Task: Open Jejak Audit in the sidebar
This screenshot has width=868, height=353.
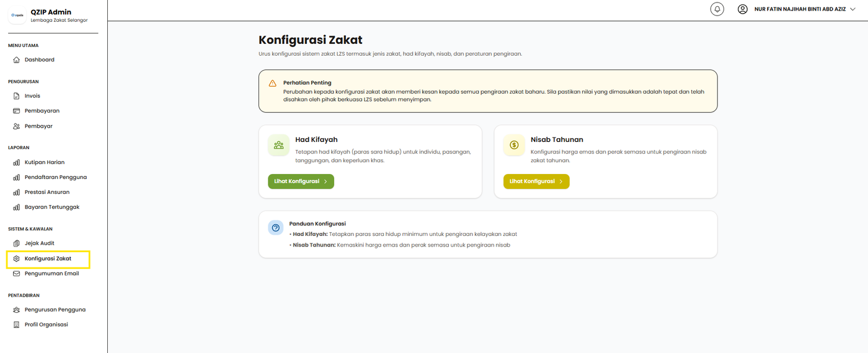Action: 39,243
